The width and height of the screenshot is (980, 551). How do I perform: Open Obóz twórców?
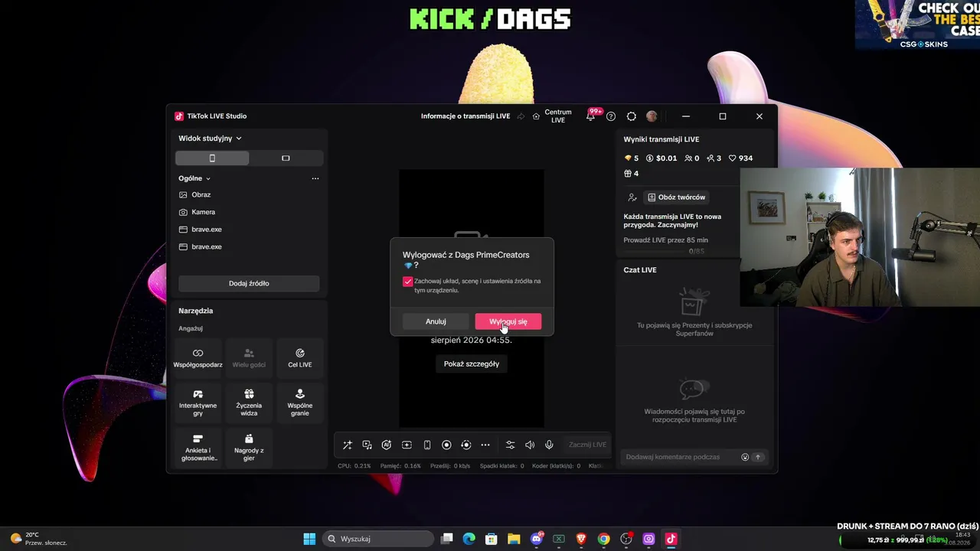677,197
